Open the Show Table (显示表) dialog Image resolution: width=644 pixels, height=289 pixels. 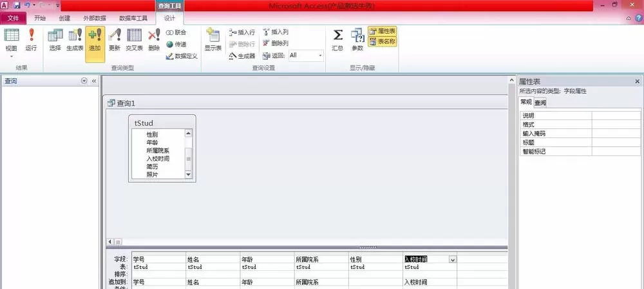click(213, 40)
